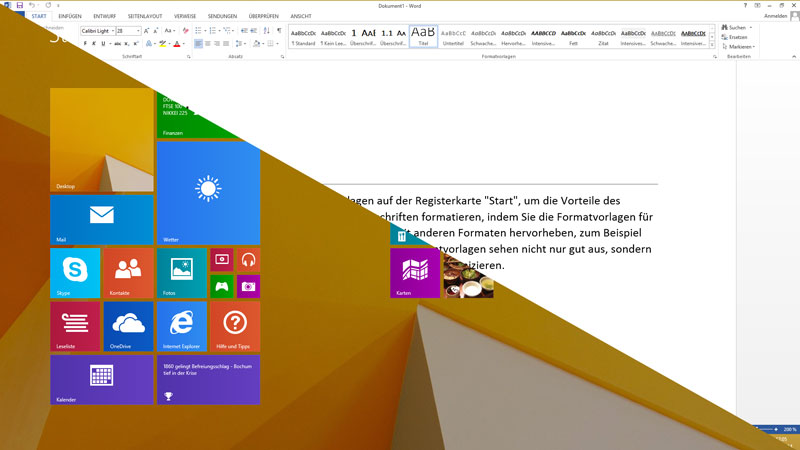
Task: Open the bullet list dropdown
Action: 205,31
